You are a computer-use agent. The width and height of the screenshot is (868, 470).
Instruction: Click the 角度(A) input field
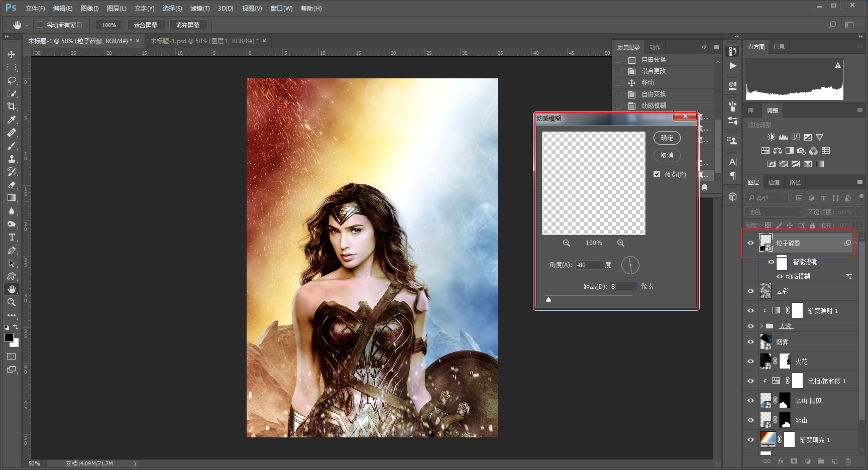pos(589,265)
